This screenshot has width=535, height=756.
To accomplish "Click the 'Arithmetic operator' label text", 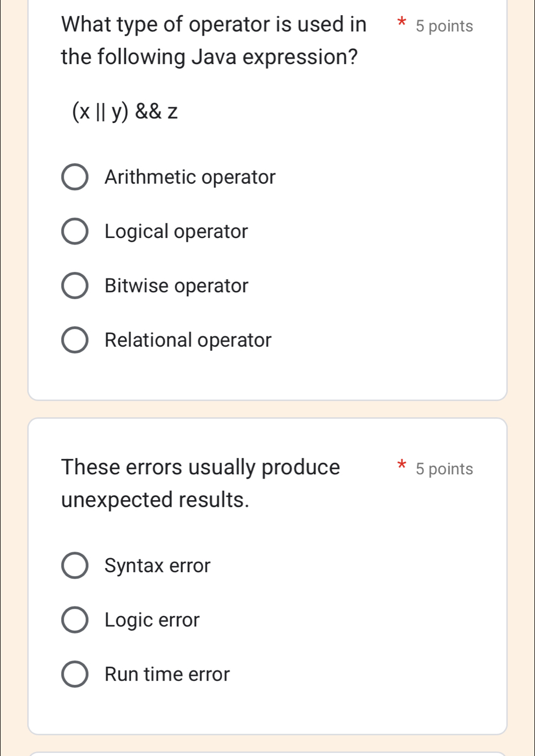I will point(190,177).
